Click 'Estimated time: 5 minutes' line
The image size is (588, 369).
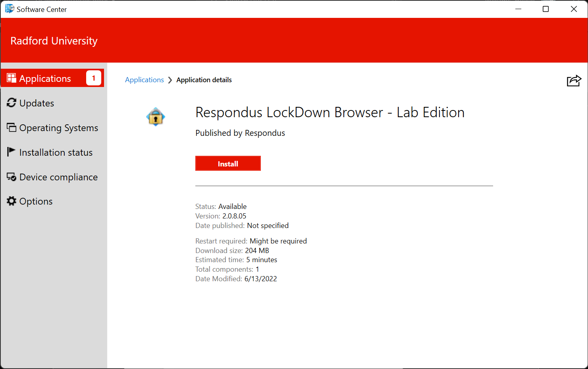pos(236,260)
